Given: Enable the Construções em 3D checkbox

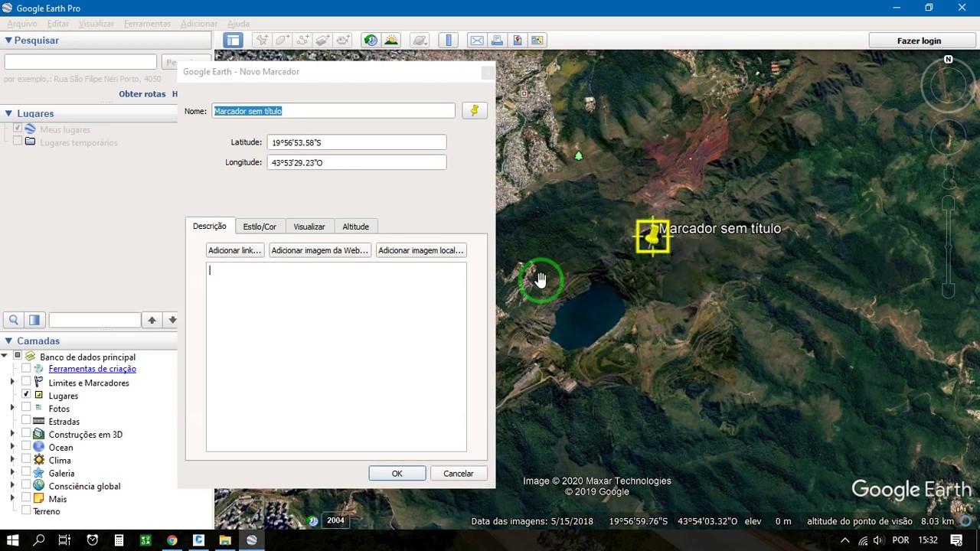Looking at the screenshot, I should [x=26, y=434].
